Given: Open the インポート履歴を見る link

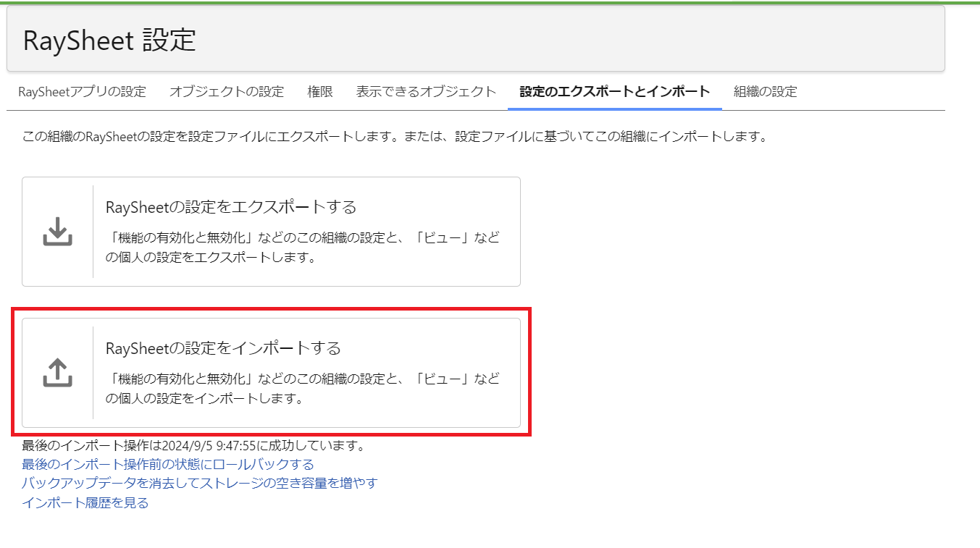Looking at the screenshot, I should point(85,502).
